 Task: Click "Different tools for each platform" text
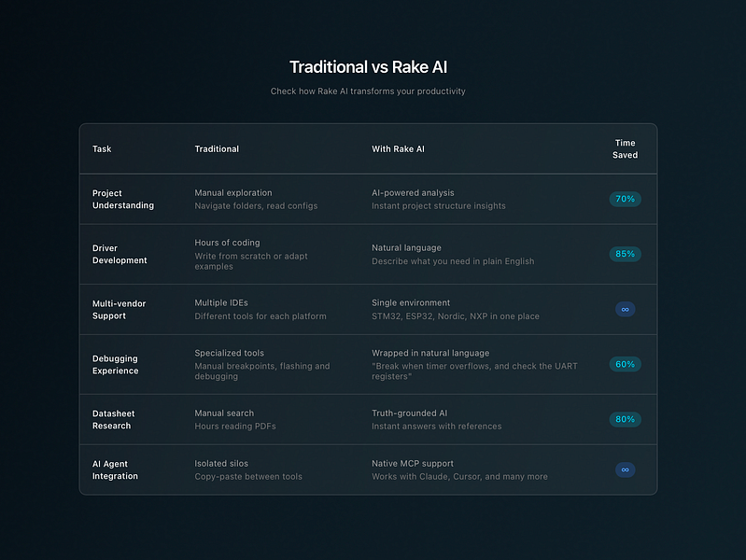[260, 315]
